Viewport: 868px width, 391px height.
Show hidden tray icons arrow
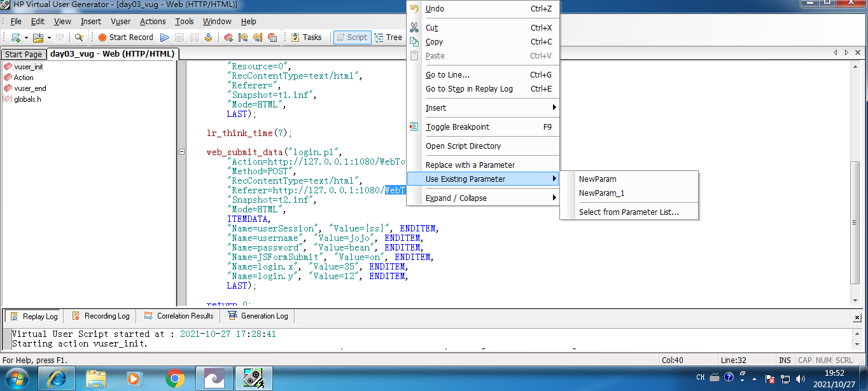755,379
